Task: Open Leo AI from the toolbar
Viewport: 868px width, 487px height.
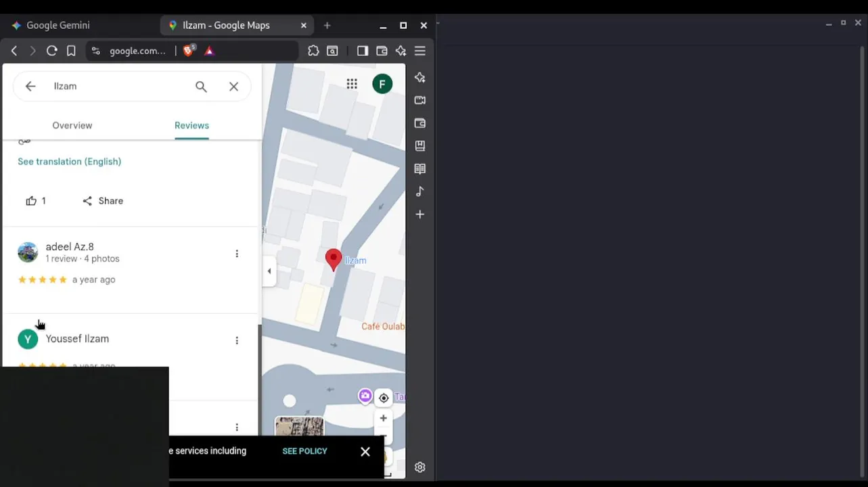Action: (x=401, y=51)
